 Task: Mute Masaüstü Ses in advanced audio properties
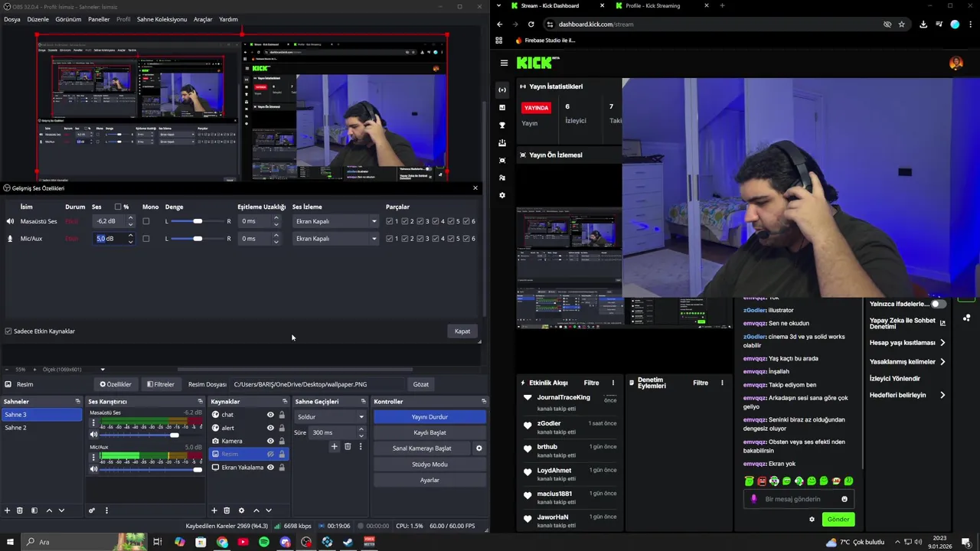coord(10,221)
